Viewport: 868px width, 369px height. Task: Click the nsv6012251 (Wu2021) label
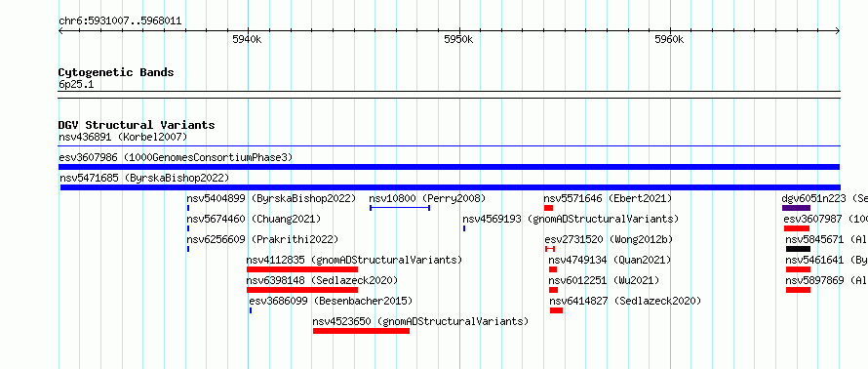click(x=604, y=280)
